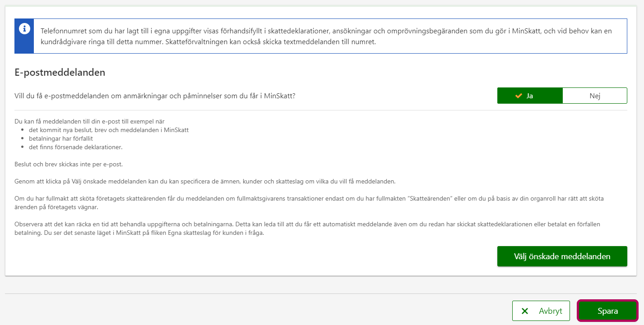Click bullet 'betalningar har förfallit'
The height and width of the screenshot is (325, 644).
tap(60, 138)
